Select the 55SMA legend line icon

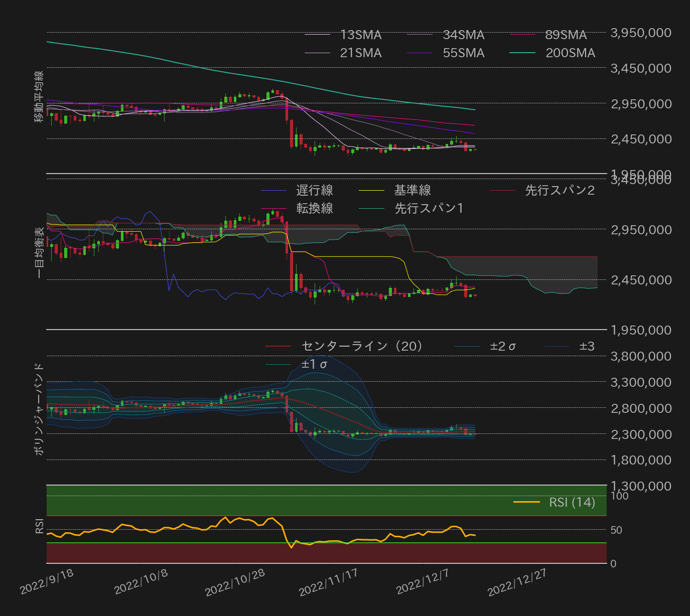421,53
